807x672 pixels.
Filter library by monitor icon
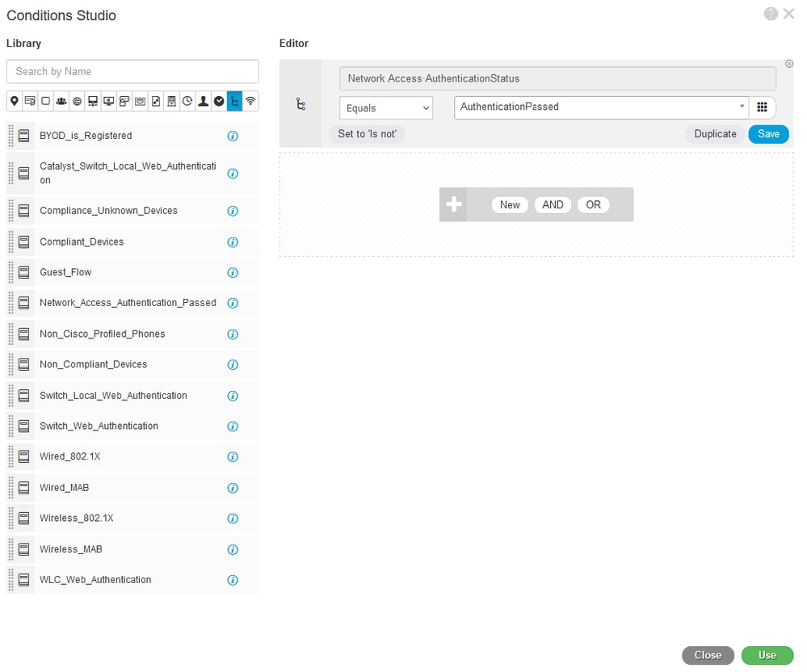tap(108, 101)
